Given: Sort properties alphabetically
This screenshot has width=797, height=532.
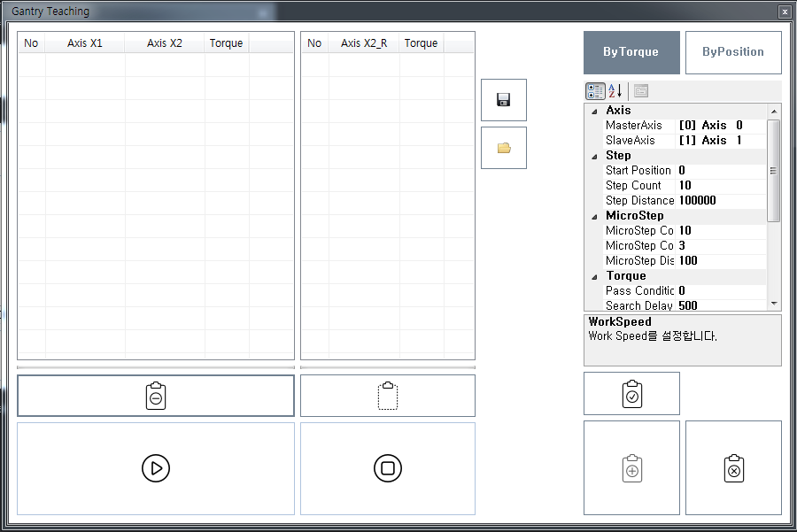Looking at the screenshot, I should tap(615, 90).
